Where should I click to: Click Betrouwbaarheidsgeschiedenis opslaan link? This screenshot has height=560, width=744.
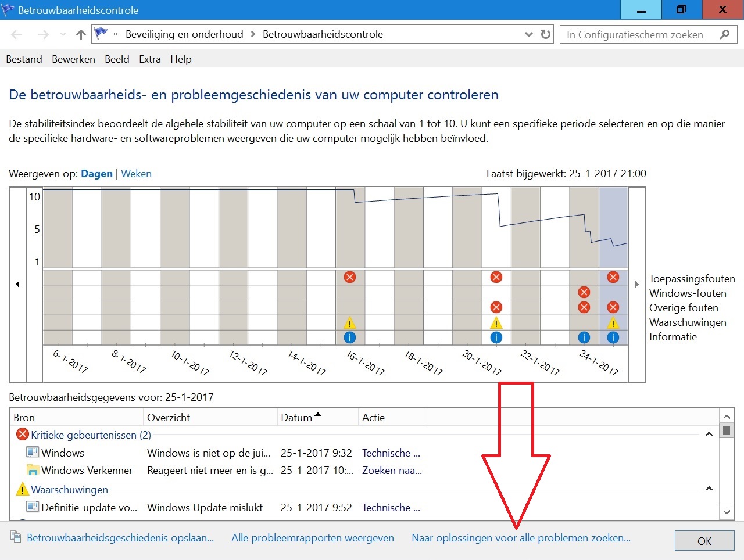120,538
